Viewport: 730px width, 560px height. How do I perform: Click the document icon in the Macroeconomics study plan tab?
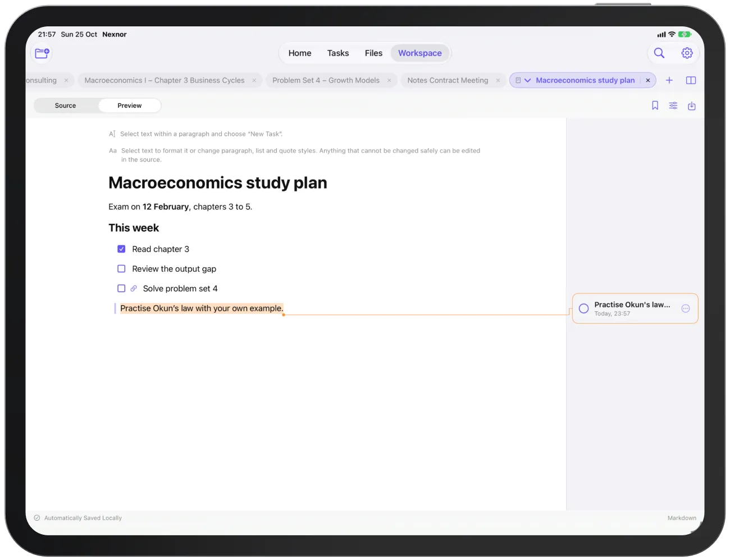pyautogui.click(x=518, y=80)
